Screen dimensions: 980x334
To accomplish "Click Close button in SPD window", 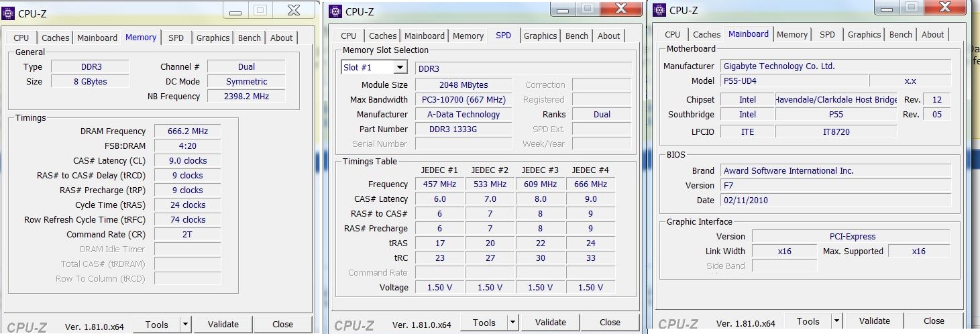I will pos(610,323).
